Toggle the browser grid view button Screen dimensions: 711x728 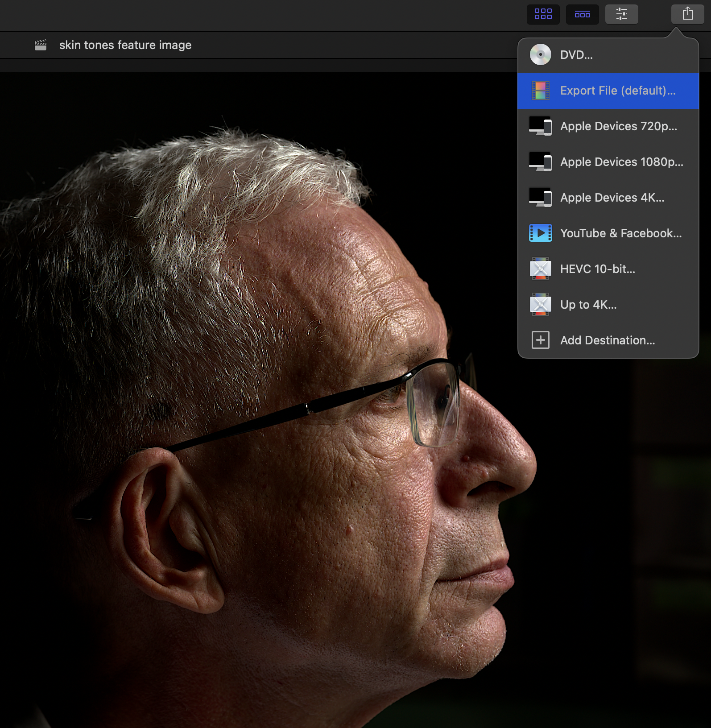pyautogui.click(x=543, y=14)
